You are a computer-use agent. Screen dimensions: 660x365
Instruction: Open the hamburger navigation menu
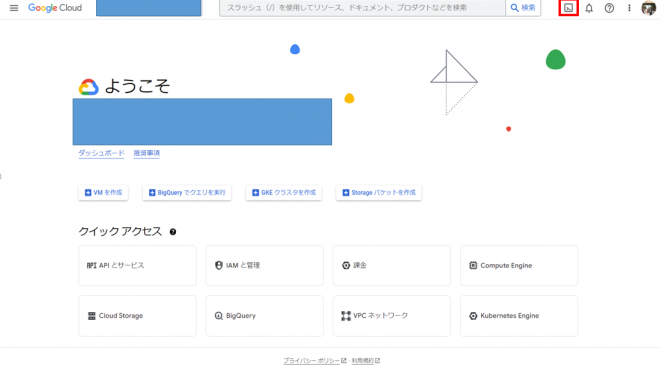point(14,8)
